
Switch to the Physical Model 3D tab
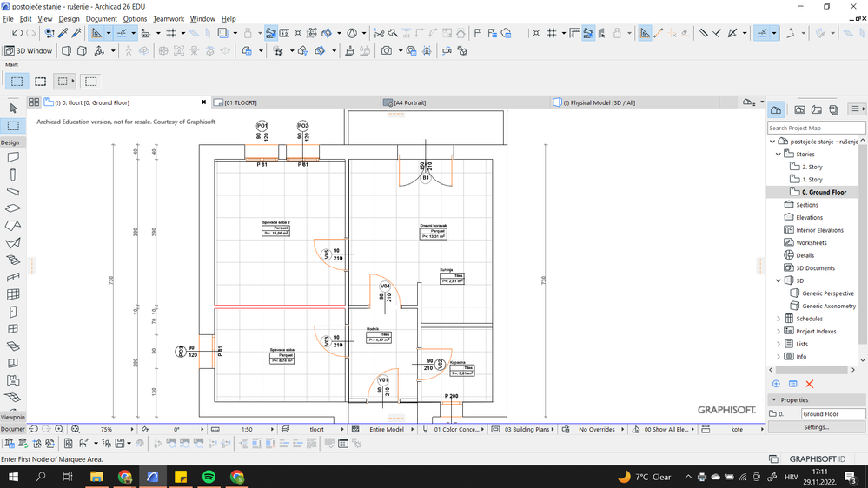[600, 102]
